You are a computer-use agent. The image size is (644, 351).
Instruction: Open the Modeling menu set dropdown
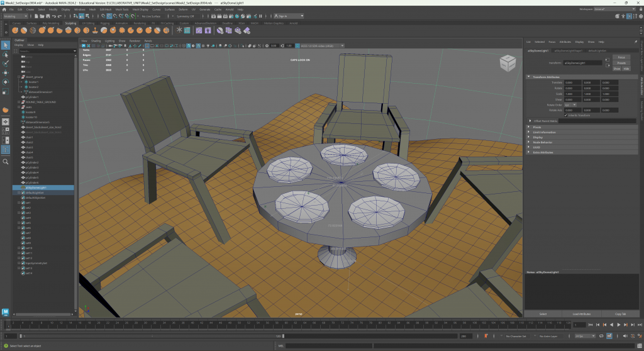point(16,16)
